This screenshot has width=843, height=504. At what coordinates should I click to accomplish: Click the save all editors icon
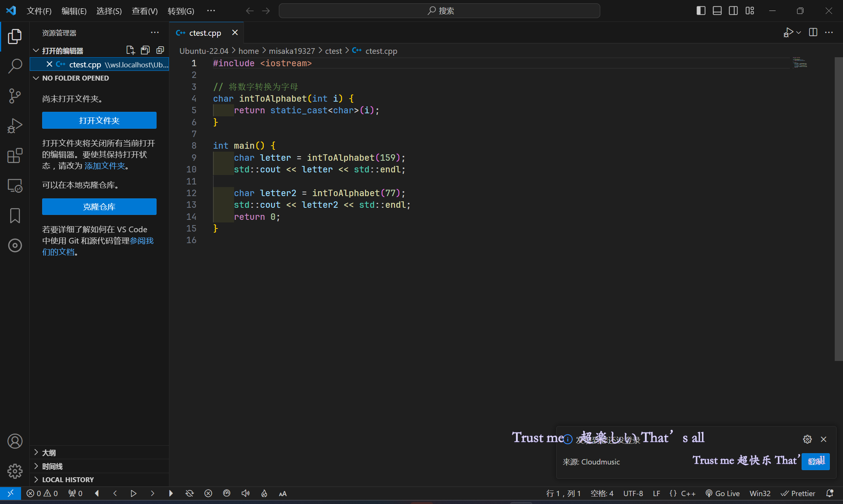[x=145, y=50]
